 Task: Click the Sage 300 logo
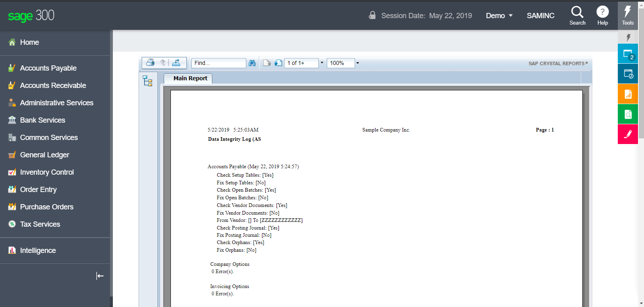point(31,16)
